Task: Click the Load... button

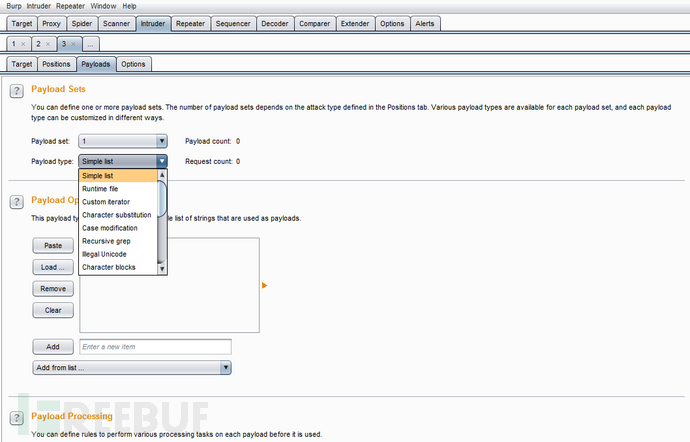Action: [53, 267]
